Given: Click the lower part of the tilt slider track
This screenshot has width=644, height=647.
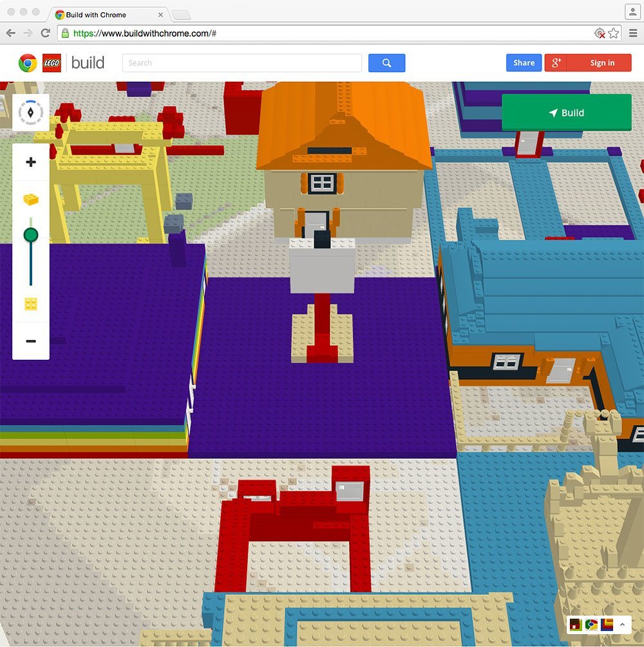Looking at the screenshot, I should point(31,264).
